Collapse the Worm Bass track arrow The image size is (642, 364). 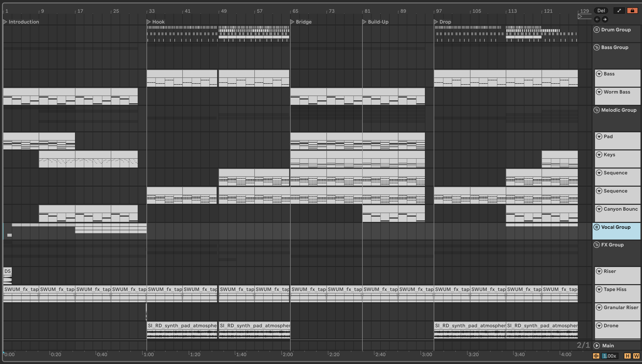[x=599, y=92]
